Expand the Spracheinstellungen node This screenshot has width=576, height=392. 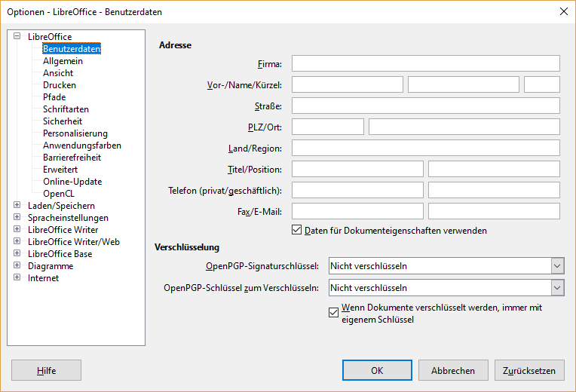pos(17,217)
